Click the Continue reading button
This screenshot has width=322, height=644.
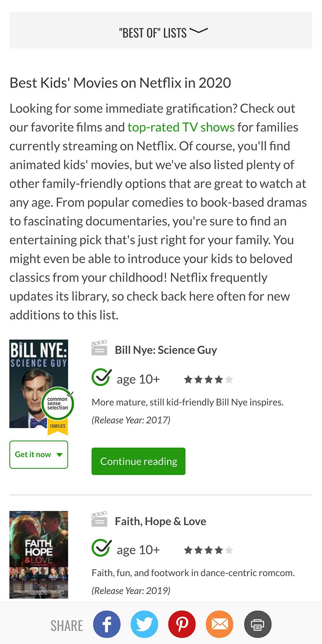pyautogui.click(x=138, y=461)
